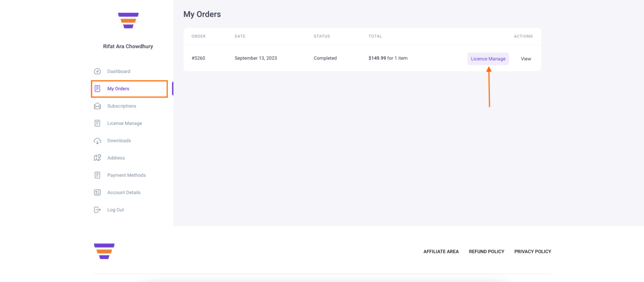Click the My Orders document icon

click(x=97, y=88)
